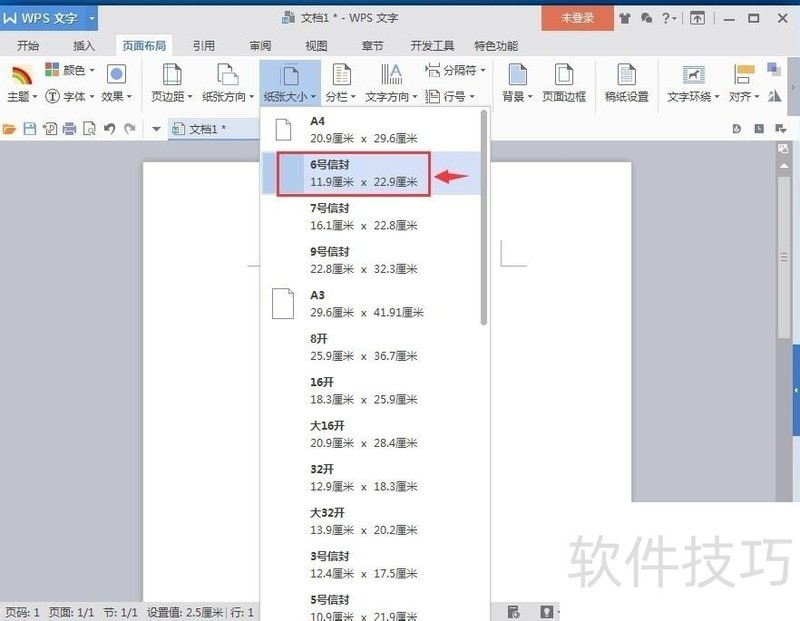The width and height of the screenshot is (800, 621).
Task: Click the 节: 1/1 status bar entry
Action: 120,612
